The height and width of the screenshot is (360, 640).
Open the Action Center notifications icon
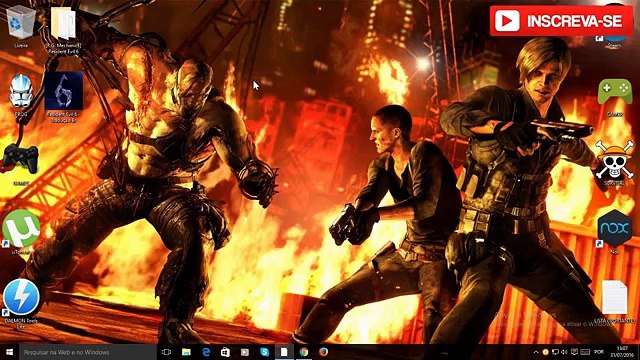pyautogui.click(x=574, y=352)
